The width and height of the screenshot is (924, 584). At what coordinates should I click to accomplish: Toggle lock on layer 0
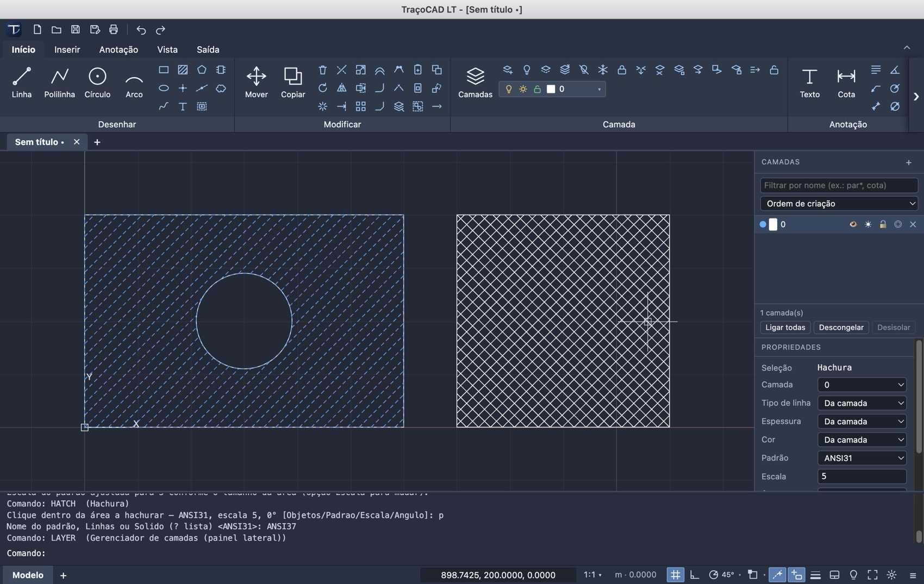[x=883, y=224]
